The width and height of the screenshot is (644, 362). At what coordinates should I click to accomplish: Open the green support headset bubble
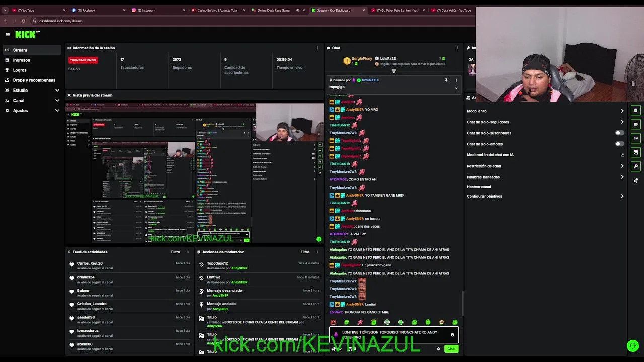[633, 345]
